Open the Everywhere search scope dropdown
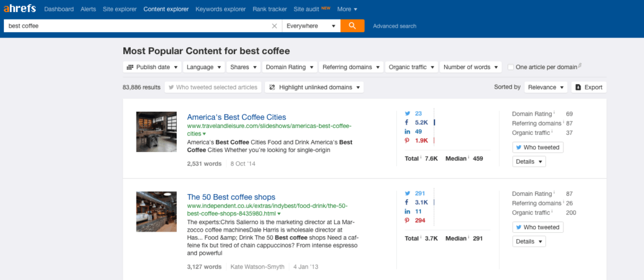 311,26
